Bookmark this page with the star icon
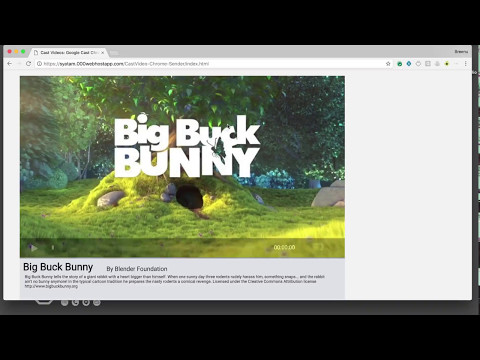The height and width of the screenshot is (360, 480). click(x=388, y=64)
